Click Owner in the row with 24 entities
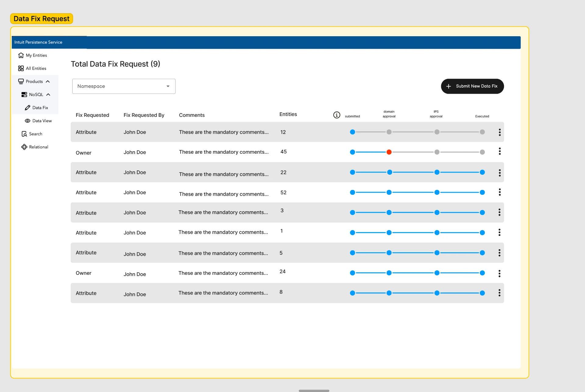 point(83,273)
